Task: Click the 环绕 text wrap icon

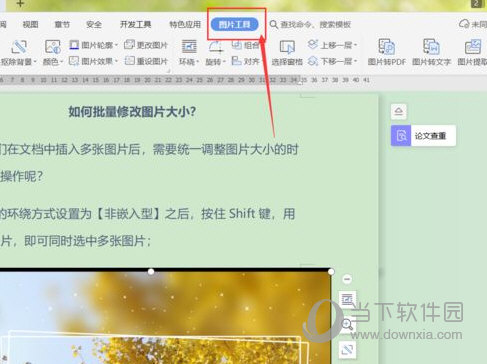Action: pos(189,47)
